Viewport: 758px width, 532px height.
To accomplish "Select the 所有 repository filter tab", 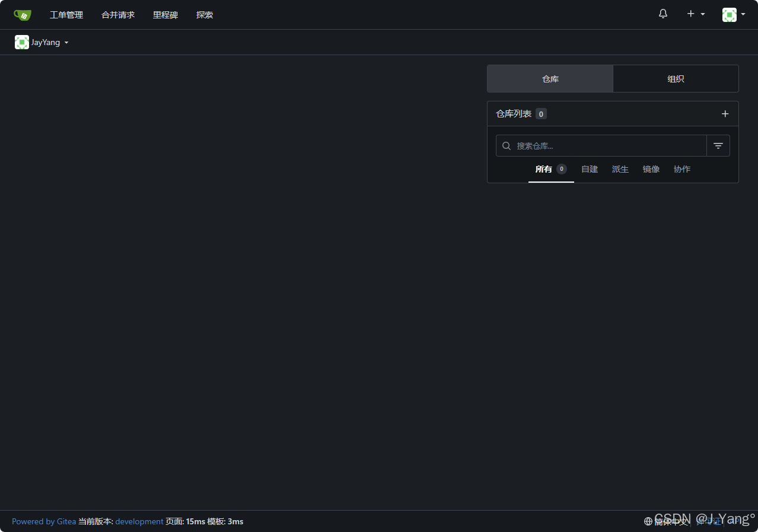I will 551,170.
